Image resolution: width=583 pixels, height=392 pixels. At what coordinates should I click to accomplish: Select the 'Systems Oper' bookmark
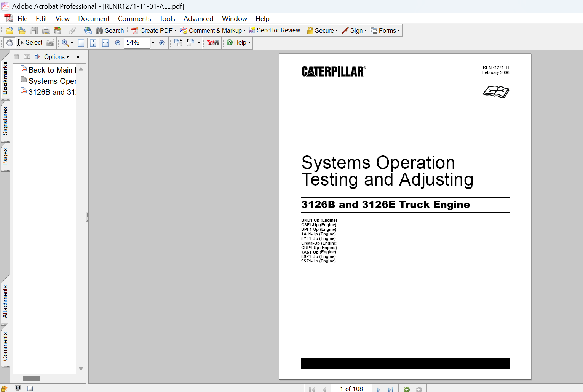click(x=48, y=81)
